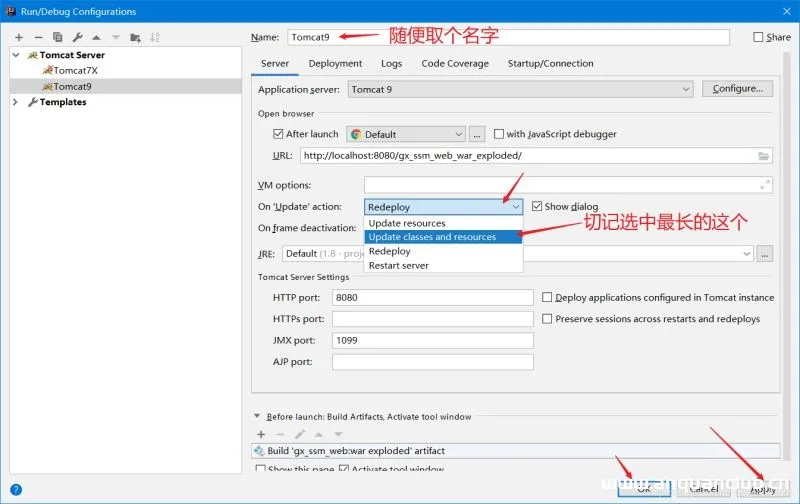Toggle the Share checkbox
This screenshot has width=800, height=504.
click(x=758, y=37)
